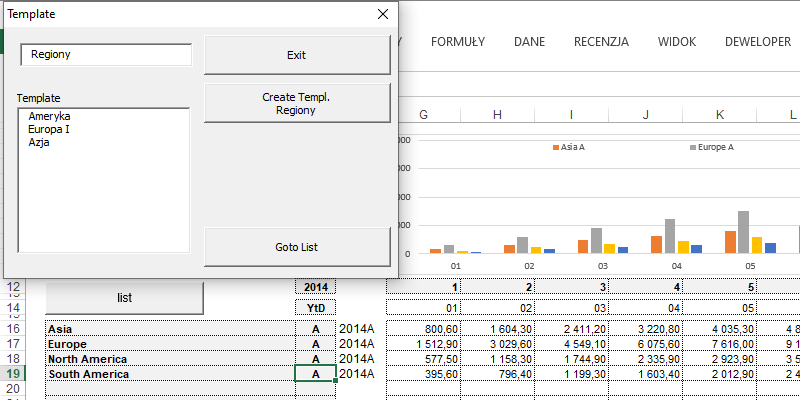Switch to the DANE ribbon tab
The height and width of the screenshot is (400, 800).
pyautogui.click(x=529, y=41)
